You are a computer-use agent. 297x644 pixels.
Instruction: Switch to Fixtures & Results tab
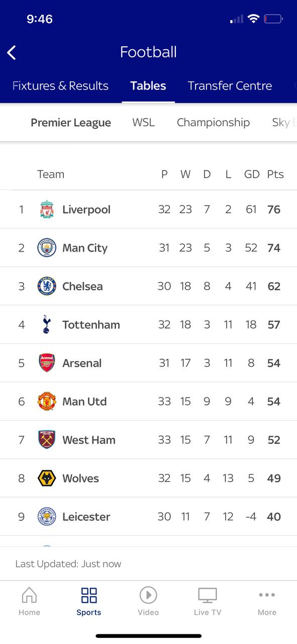pyautogui.click(x=60, y=86)
